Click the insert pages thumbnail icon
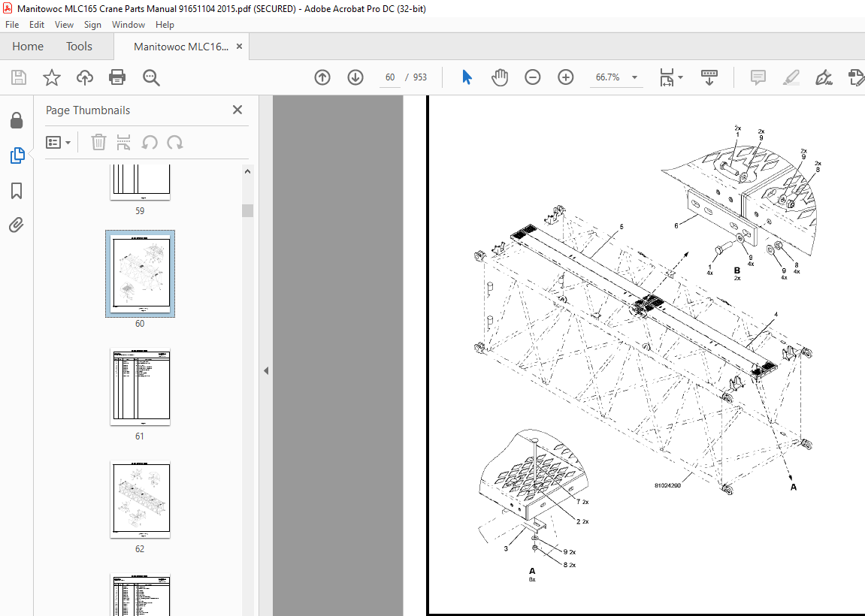 pos(123,142)
